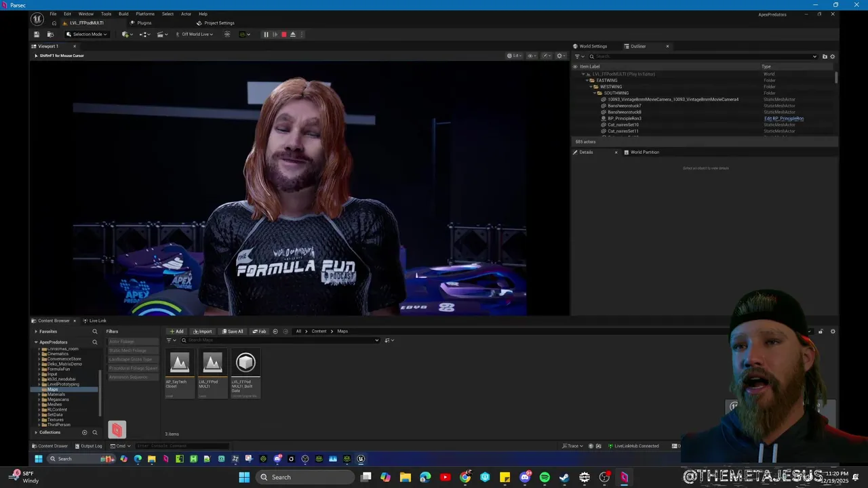Image resolution: width=868 pixels, height=488 pixels.
Task: Click the Save All button
Action: tap(232, 331)
